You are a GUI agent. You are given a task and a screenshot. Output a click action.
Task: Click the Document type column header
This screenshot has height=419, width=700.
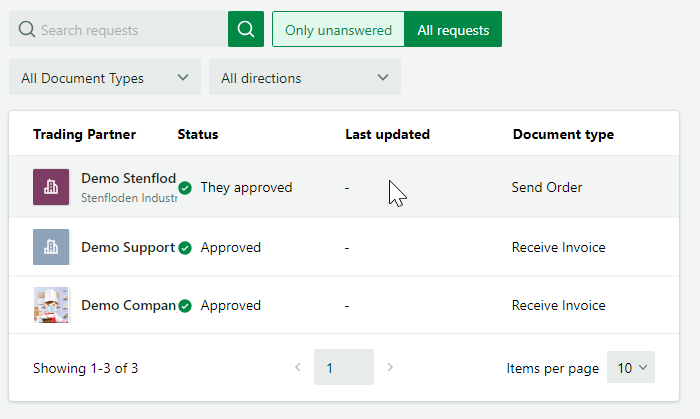[563, 134]
